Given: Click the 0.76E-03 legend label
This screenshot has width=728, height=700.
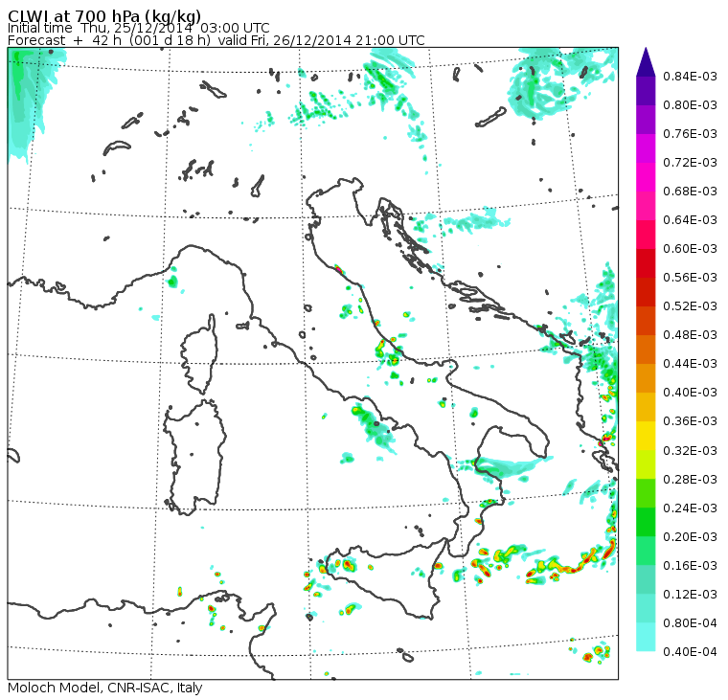Looking at the screenshot, I should tap(690, 134).
